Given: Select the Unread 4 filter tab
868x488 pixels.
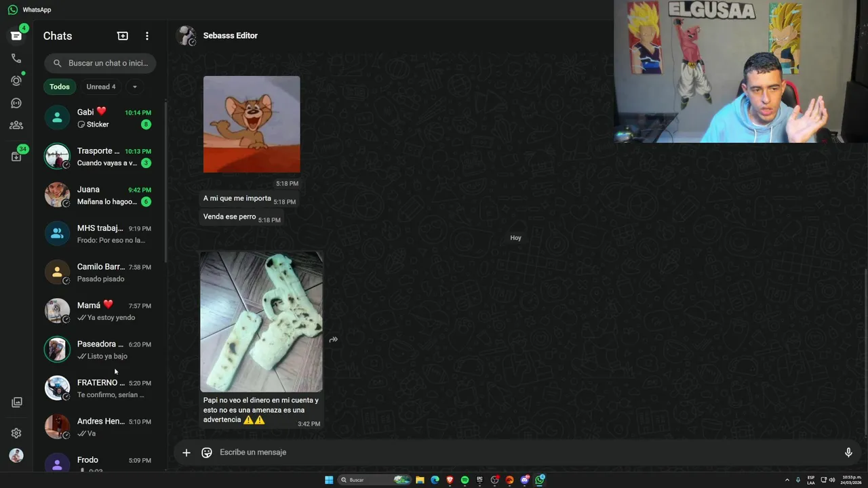Looking at the screenshot, I should pos(101,87).
